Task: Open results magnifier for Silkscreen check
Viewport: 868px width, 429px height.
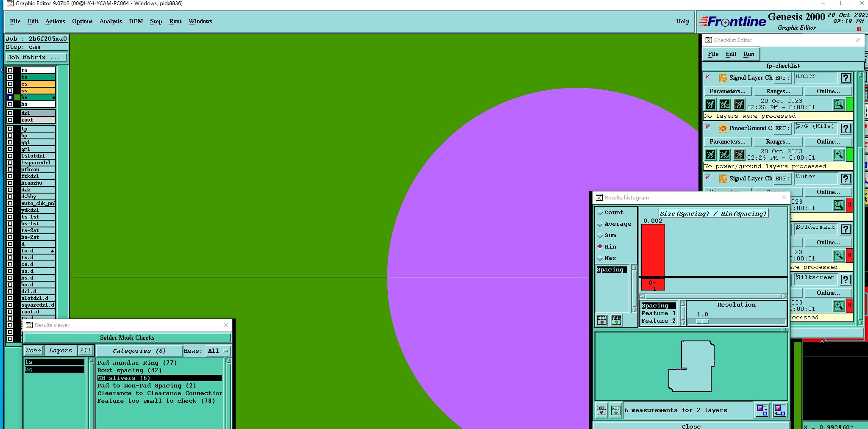Action: point(838,306)
